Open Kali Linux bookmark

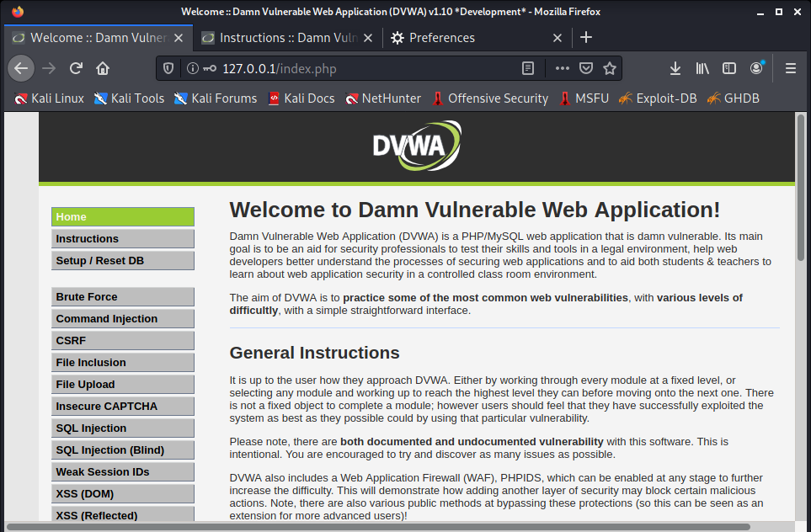point(49,98)
